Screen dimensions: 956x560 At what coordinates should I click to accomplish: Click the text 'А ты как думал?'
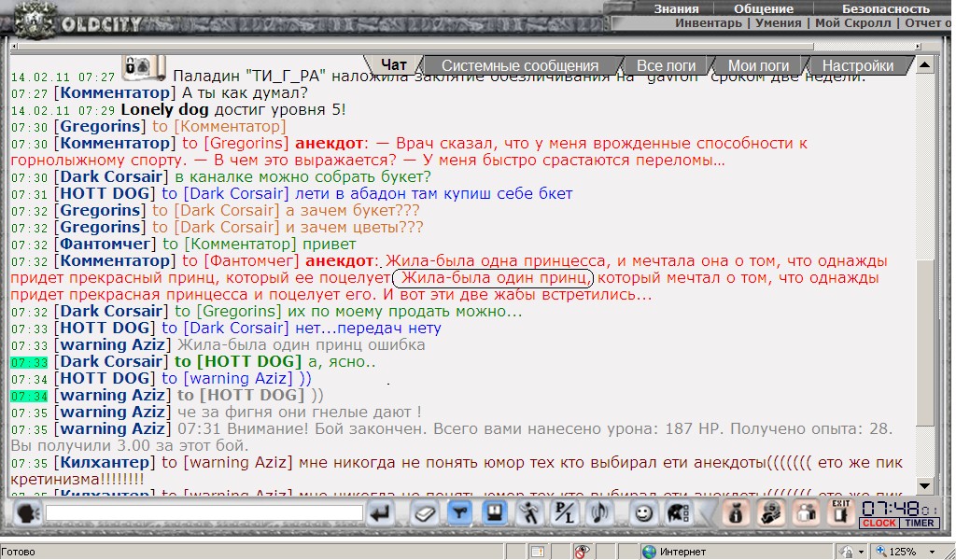pos(244,93)
